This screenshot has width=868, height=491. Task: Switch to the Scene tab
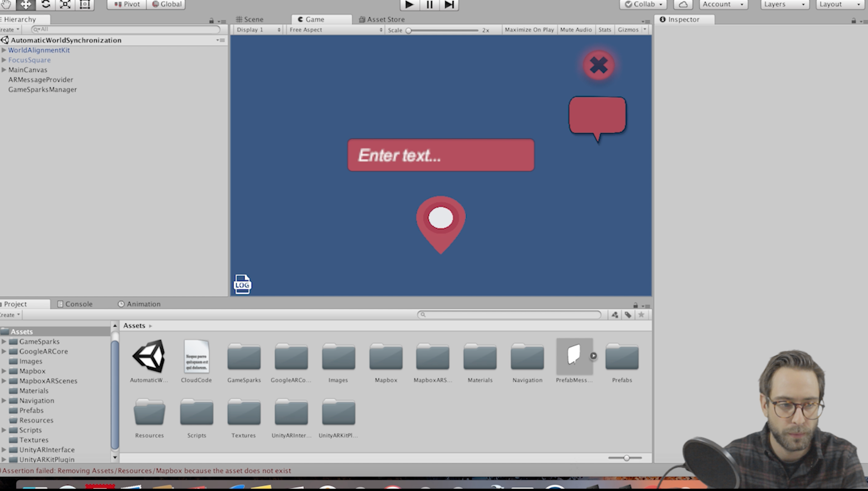pyautogui.click(x=252, y=18)
